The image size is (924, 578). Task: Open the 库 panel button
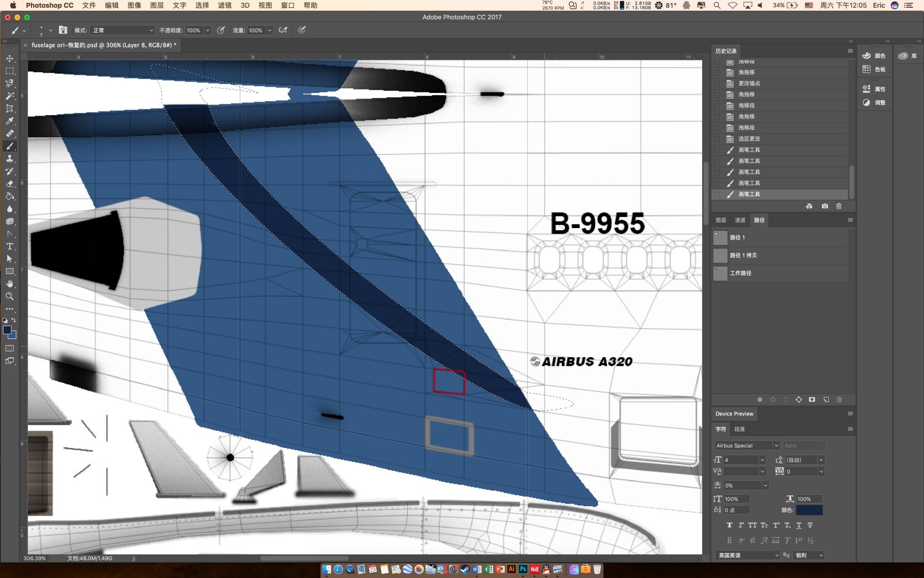coord(908,56)
